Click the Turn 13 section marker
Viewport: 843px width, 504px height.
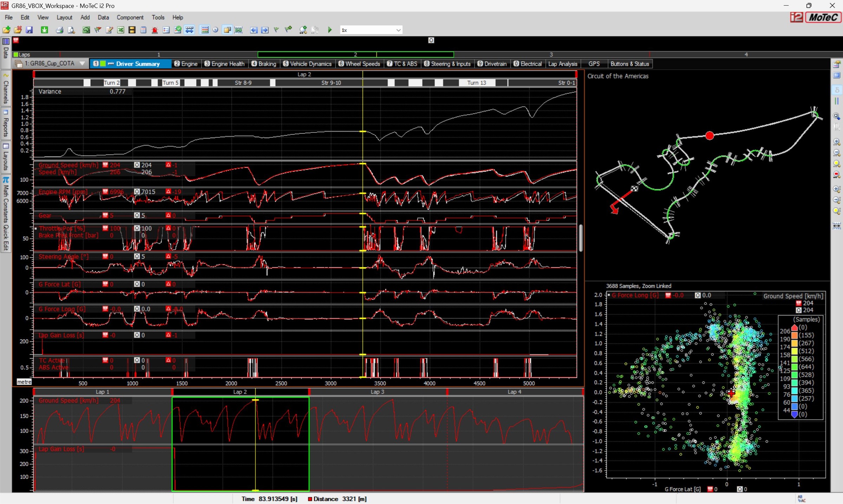pyautogui.click(x=477, y=83)
